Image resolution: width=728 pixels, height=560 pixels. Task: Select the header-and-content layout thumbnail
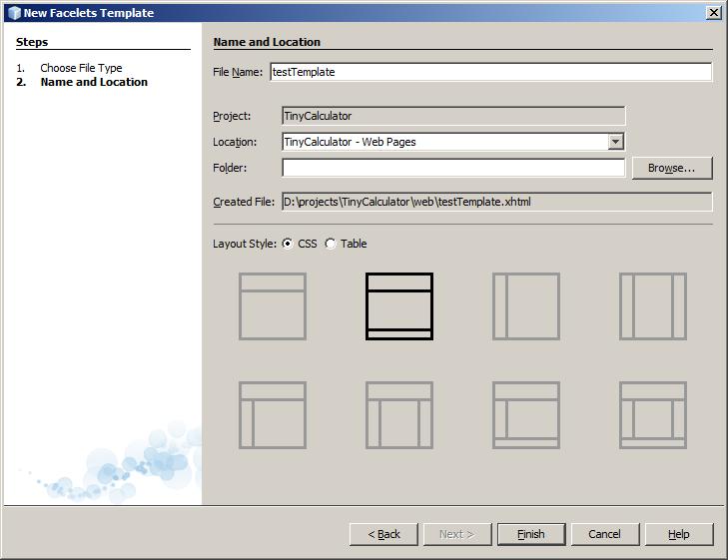pyautogui.click(x=273, y=306)
